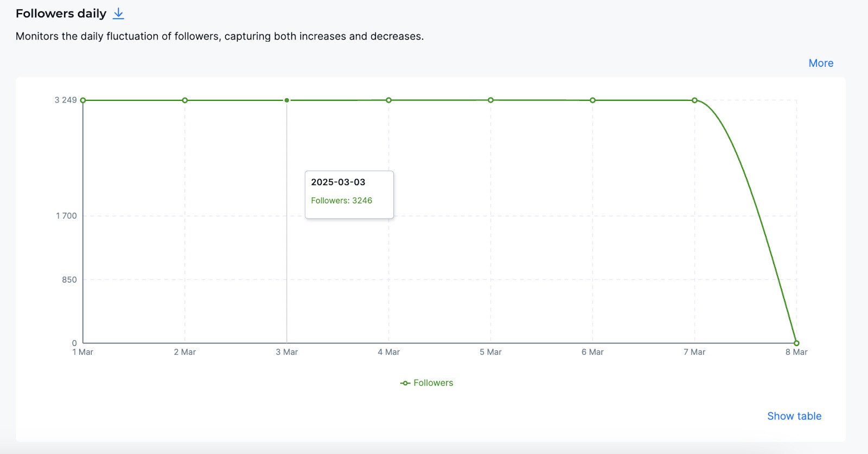The image size is (868, 454).
Task: Click the x-axis label '5 Mar'
Action: pos(491,352)
